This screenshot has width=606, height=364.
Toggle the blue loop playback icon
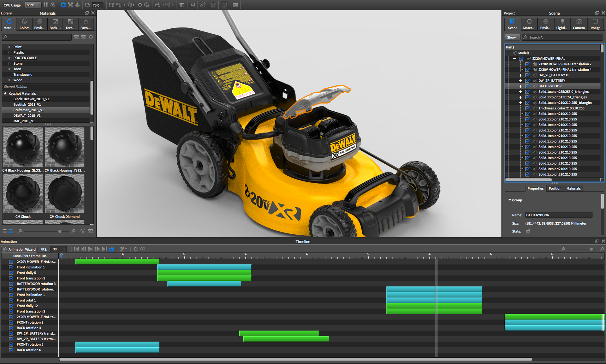[x=112, y=249]
